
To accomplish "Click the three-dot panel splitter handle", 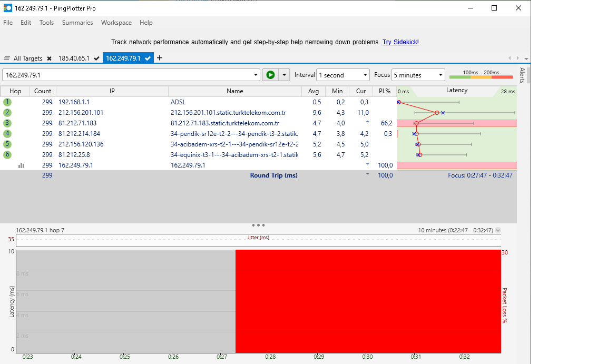I will (258, 225).
